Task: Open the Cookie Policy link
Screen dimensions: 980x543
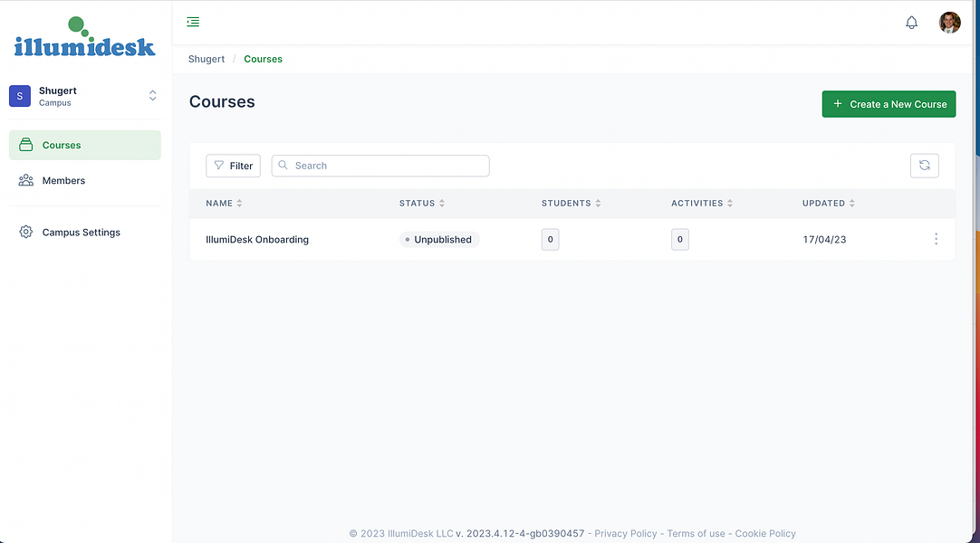Action: pyautogui.click(x=765, y=534)
